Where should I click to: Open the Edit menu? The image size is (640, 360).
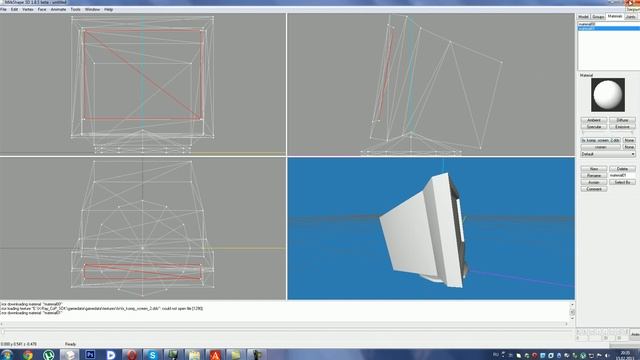click(14, 9)
